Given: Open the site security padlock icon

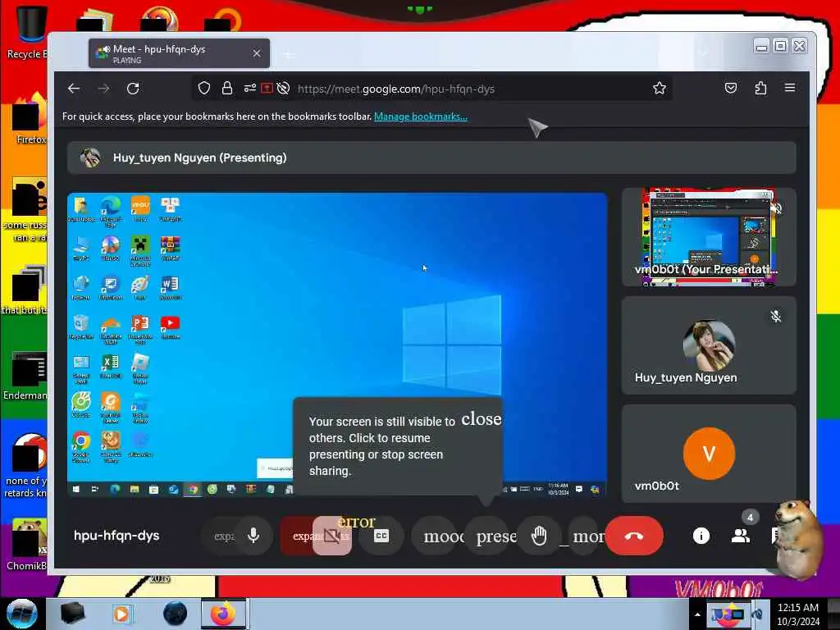Looking at the screenshot, I should pyautogui.click(x=227, y=89).
